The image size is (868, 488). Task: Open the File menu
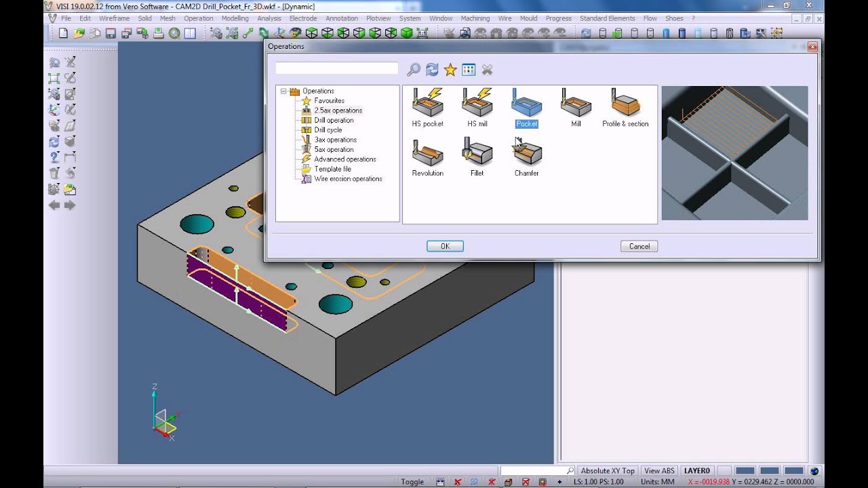coord(66,18)
